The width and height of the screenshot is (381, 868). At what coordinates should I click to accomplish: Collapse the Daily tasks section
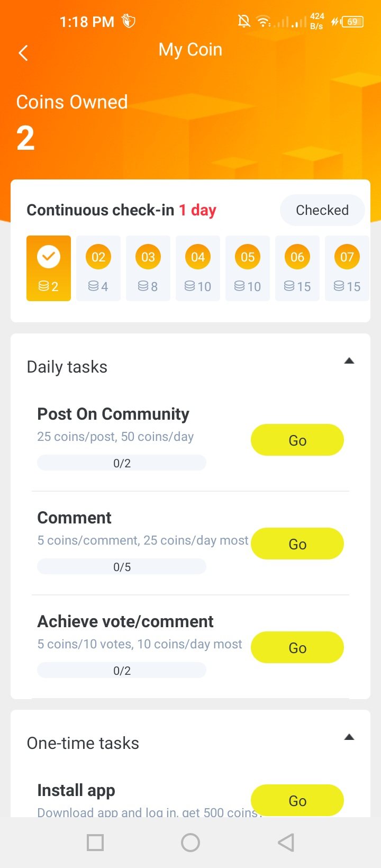pos(349,361)
